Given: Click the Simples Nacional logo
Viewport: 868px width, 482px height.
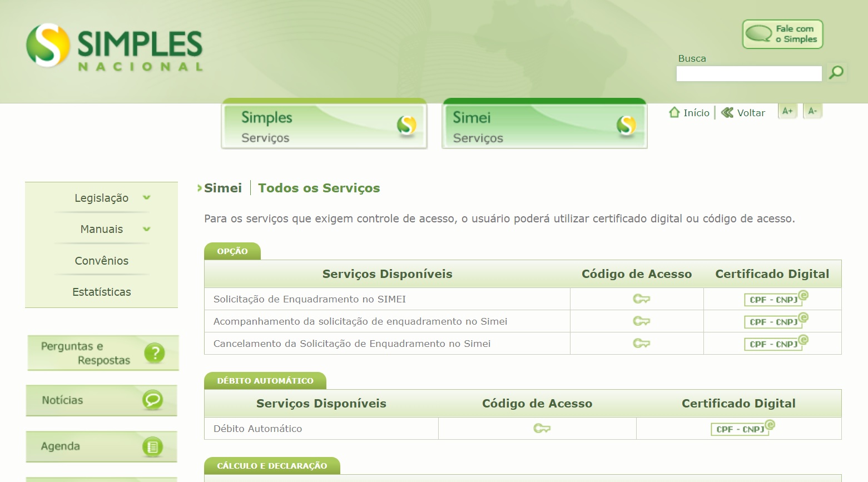Looking at the screenshot, I should click(115, 47).
